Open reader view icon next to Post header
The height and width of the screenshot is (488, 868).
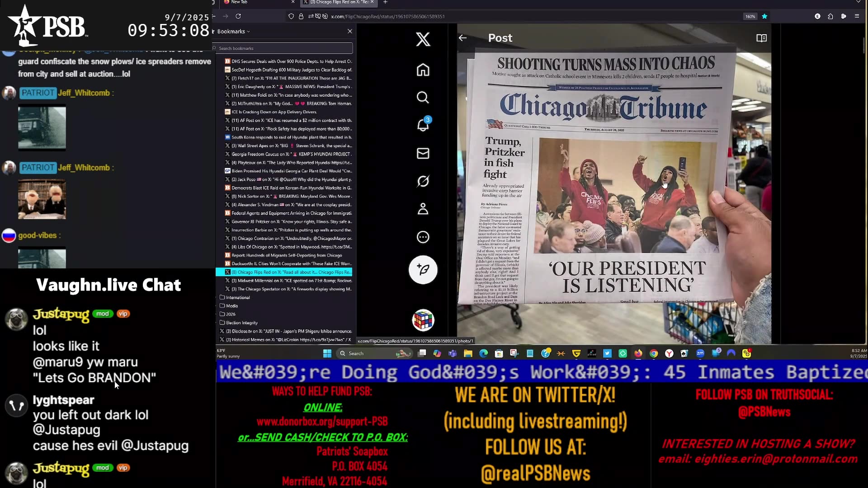[761, 38]
